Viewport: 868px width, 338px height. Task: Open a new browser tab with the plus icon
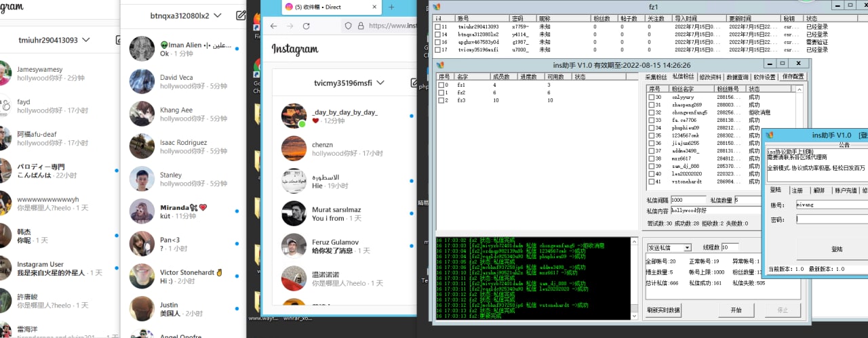(391, 7)
